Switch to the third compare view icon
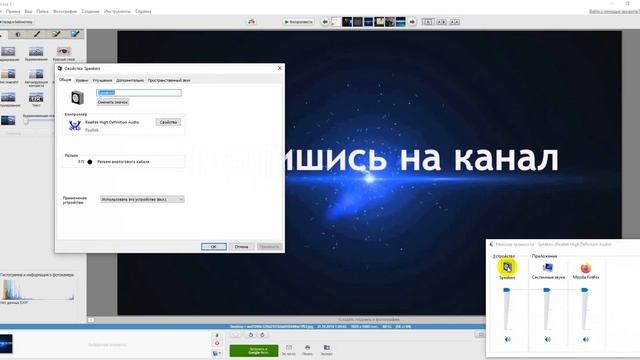 coord(455,22)
